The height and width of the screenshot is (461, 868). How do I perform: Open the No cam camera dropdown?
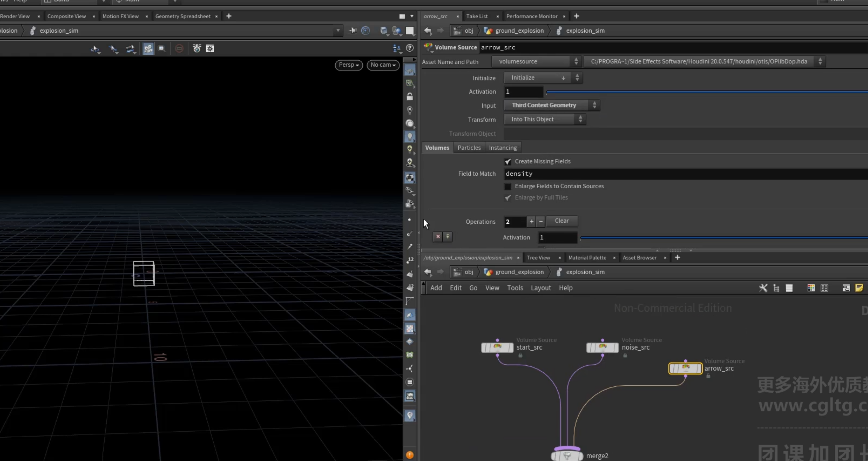point(383,65)
